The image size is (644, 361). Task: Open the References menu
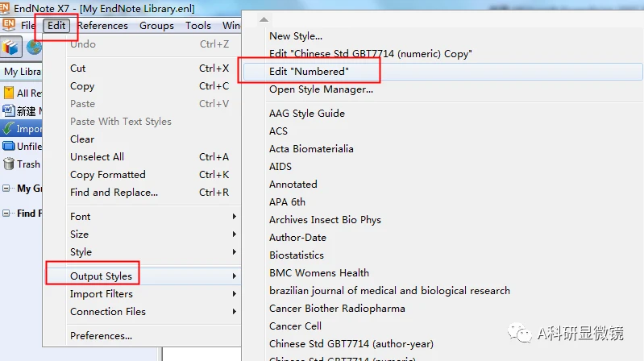click(102, 26)
